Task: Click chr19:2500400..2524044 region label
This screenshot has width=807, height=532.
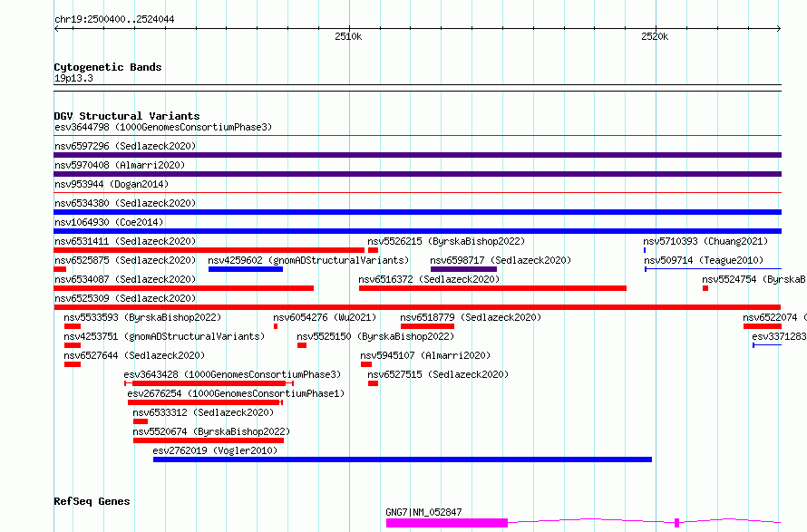Action: click(114, 19)
